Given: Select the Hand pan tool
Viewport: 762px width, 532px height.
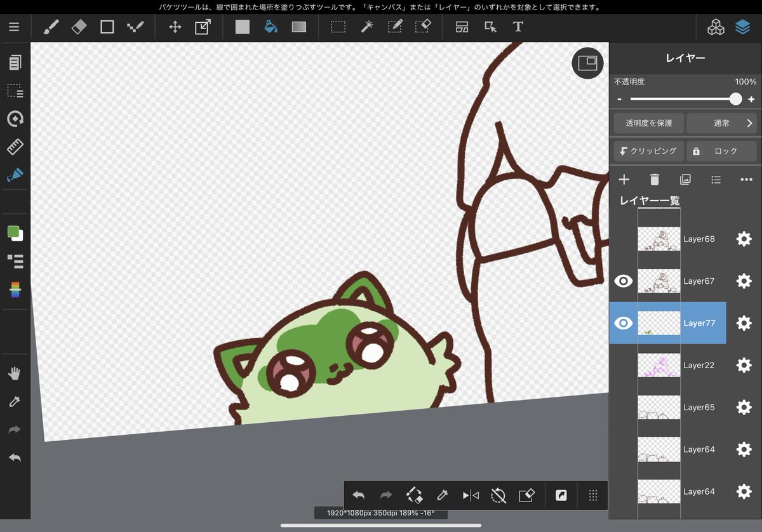Looking at the screenshot, I should pos(15,373).
